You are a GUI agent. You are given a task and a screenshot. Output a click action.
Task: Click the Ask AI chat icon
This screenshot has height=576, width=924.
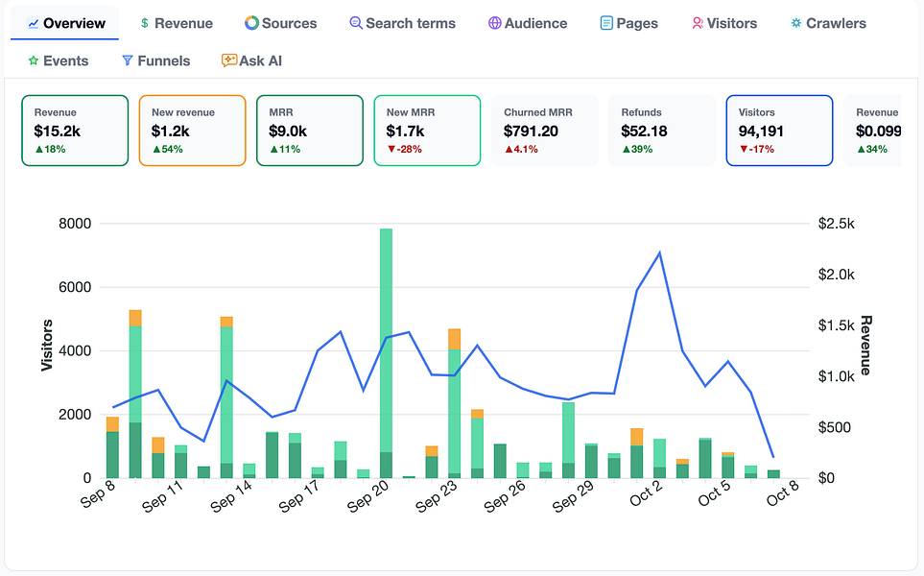pyautogui.click(x=229, y=60)
